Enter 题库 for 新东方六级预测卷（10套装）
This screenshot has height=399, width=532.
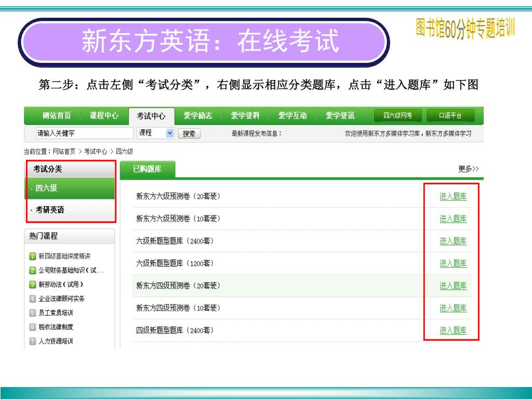453,219
